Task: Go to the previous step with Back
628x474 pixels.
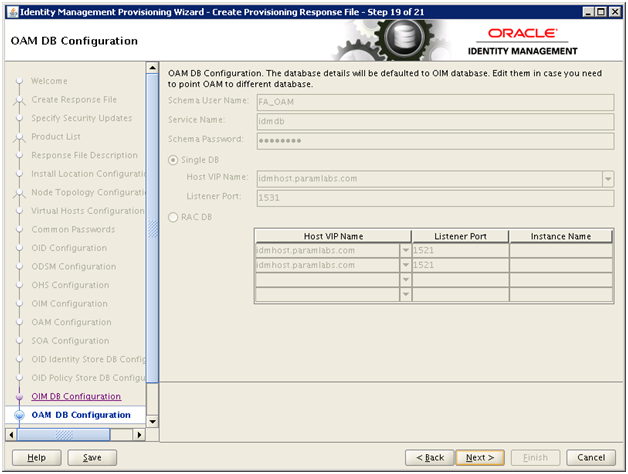Action: coord(430,457)
